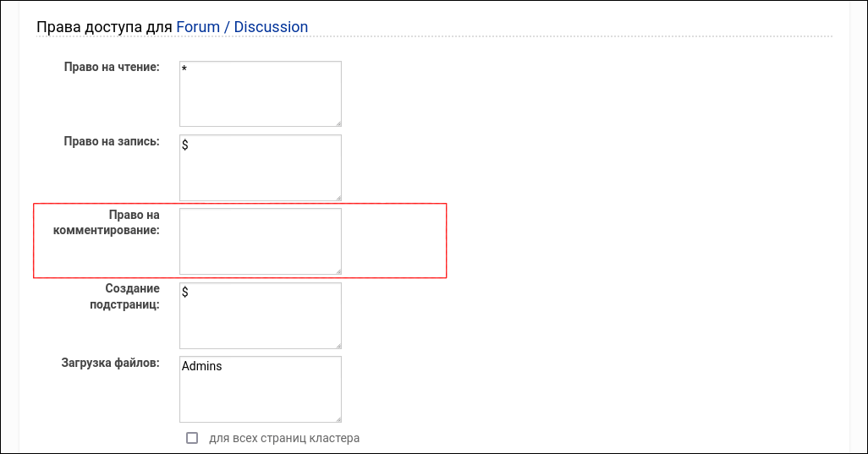Click resize handle of 'Право на запись' field

338,196
